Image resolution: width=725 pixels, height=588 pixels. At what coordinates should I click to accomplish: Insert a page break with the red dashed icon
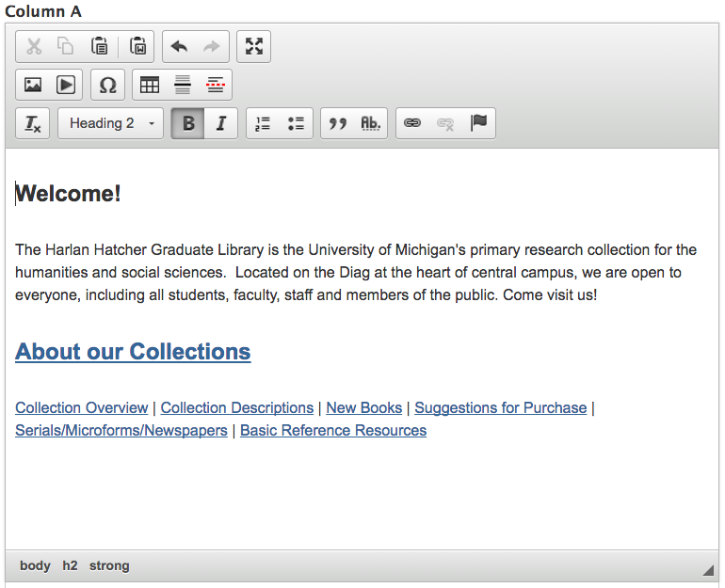pos(216,85)
